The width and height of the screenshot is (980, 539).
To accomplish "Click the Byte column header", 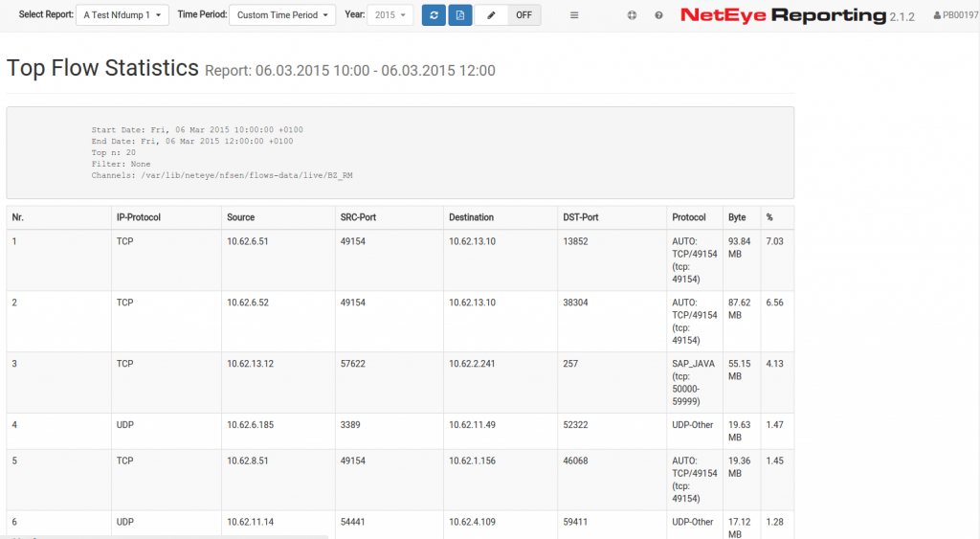I will pyautogui.click(x=737, y=217).
